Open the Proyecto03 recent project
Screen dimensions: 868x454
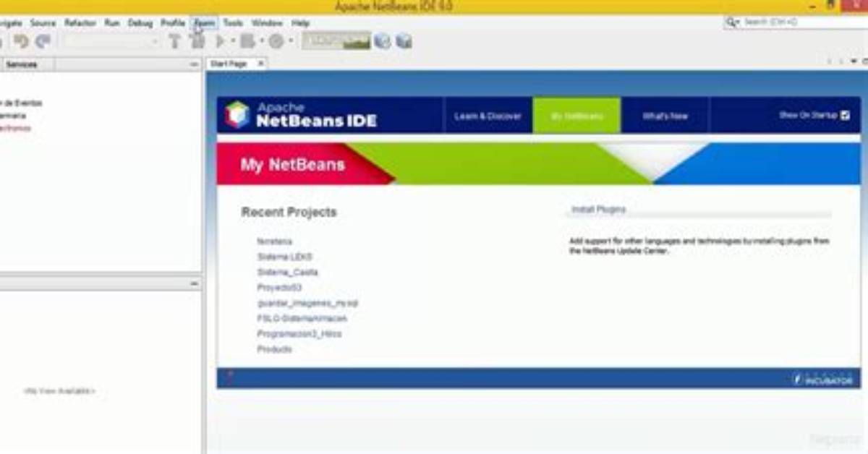tap(278, 288)
